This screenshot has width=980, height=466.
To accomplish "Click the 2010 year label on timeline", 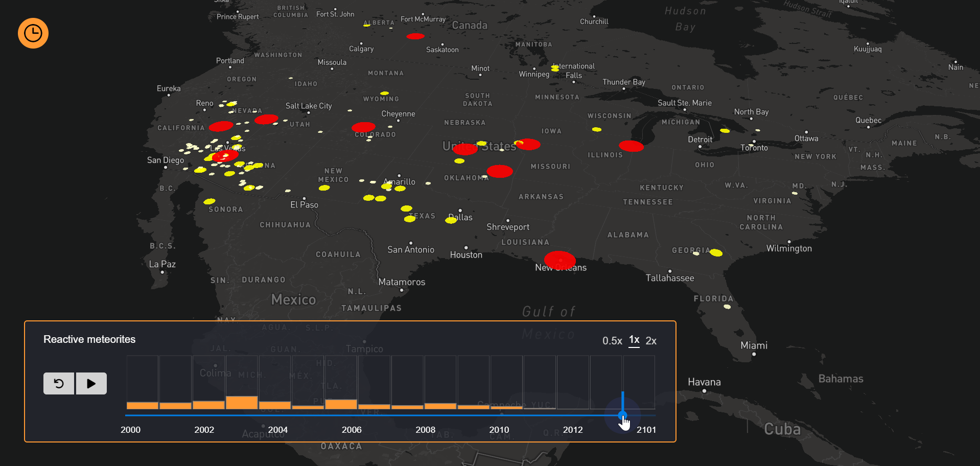I will [499, 430].
